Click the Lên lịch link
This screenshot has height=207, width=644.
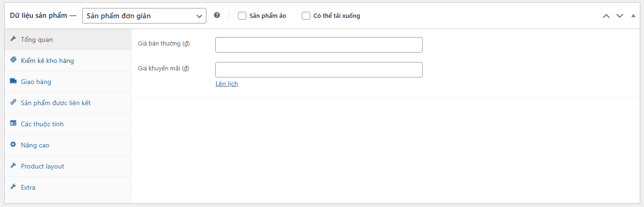(x=227, y=84)
